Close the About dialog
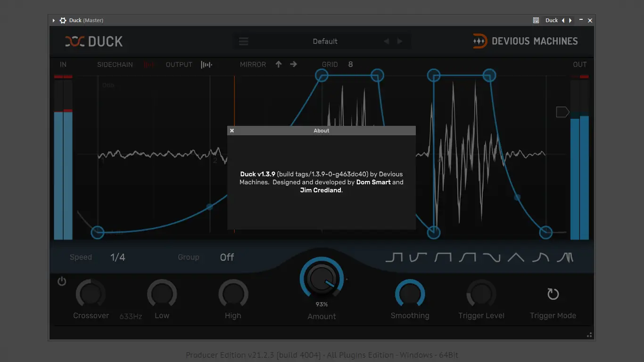644x362 pixels. point(232,131)
